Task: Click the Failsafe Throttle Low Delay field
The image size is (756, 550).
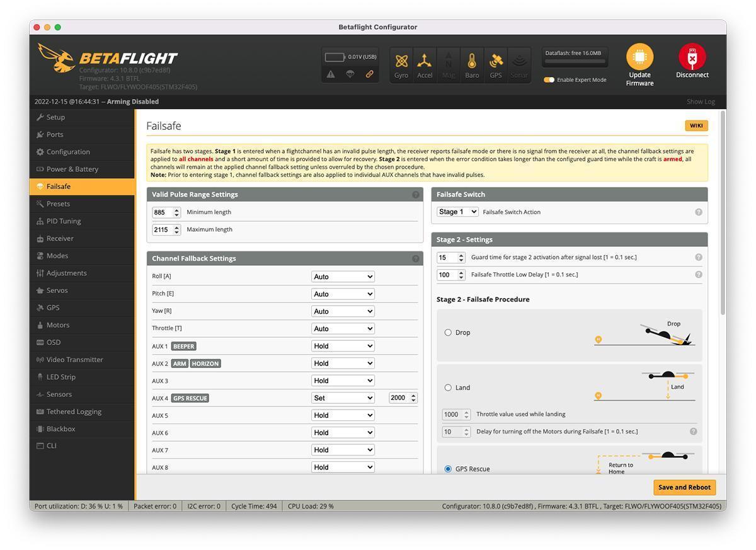Action: 451,275
